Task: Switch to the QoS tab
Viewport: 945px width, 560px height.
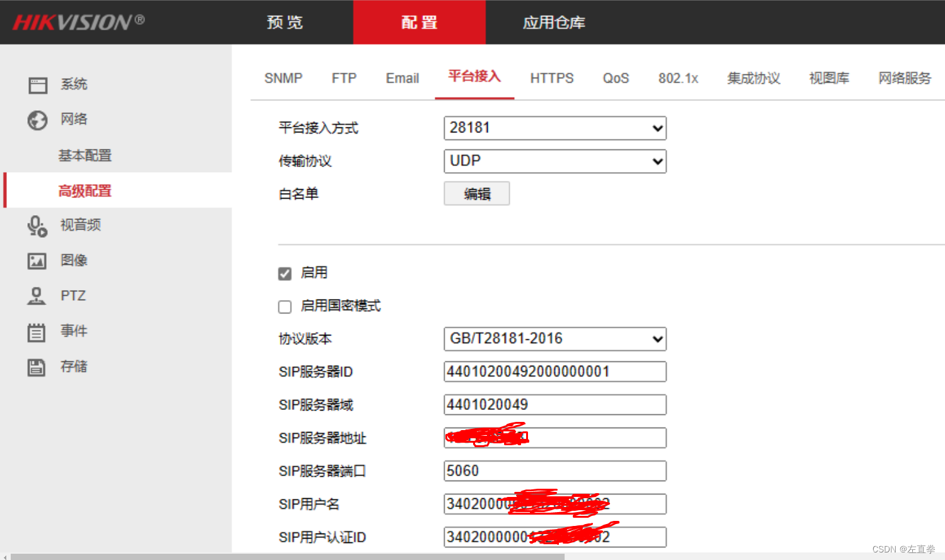Action: pos(616,78)
